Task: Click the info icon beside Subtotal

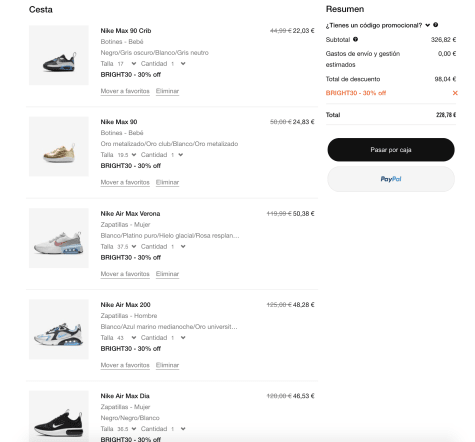Action: (355, 39)
